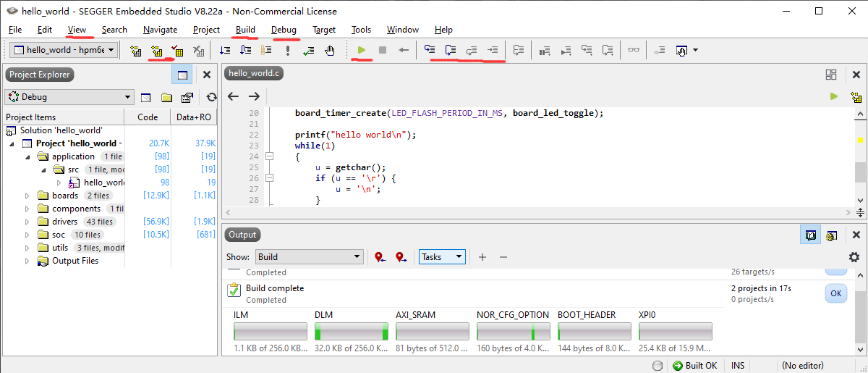
Task: Toggle the fold marker at the while brace
Action: 270,156
